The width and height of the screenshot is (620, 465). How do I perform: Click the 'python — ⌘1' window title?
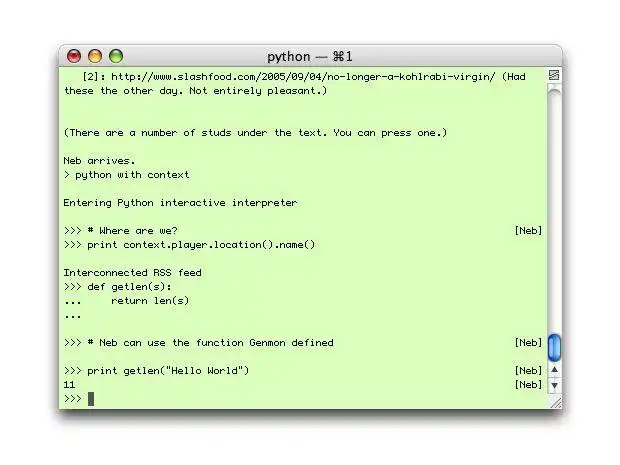click(310, 57)
